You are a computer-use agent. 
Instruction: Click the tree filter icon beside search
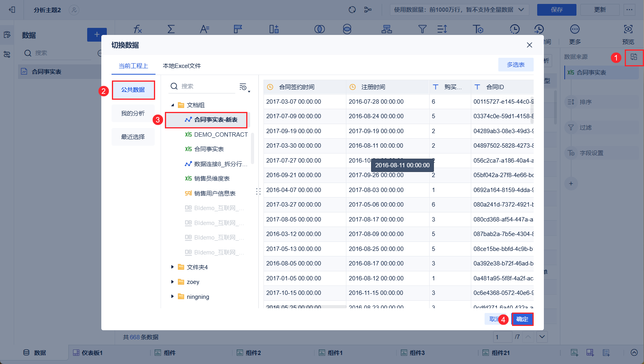coord(244,87)
